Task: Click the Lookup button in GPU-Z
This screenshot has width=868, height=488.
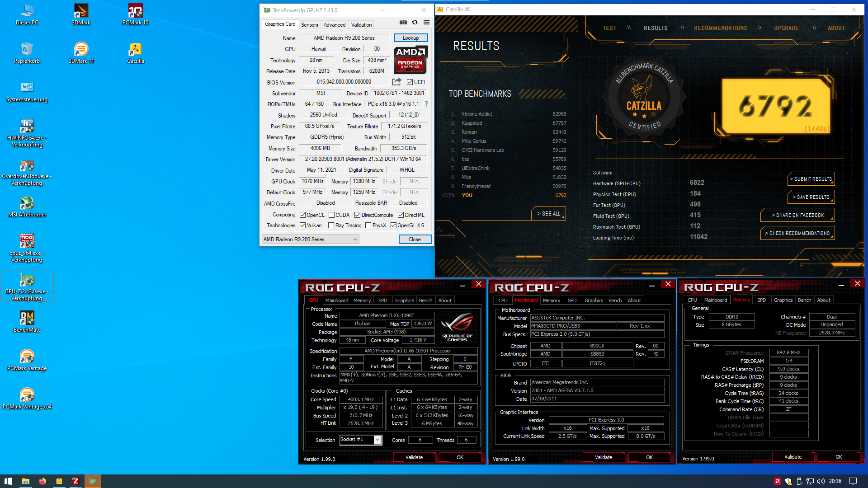Action: click(x=410, y=38)
